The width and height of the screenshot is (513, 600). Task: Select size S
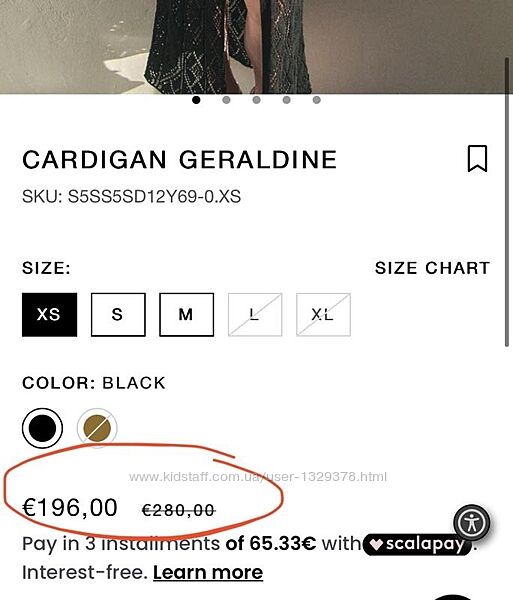[118, 315]
